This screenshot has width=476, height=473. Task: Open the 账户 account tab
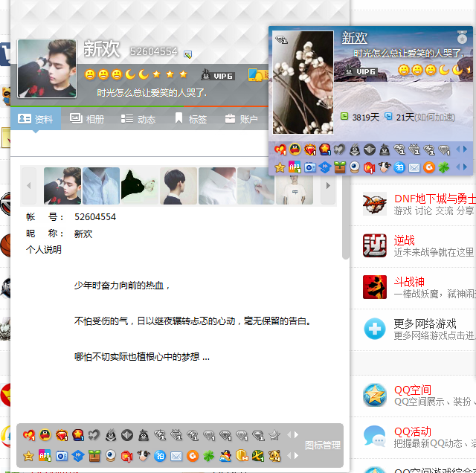pyautogui.click(x=241, y=119)
